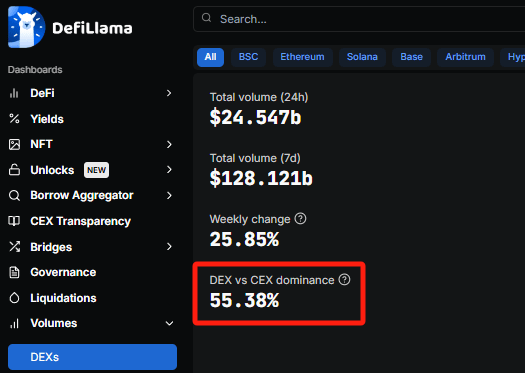Click the DEX vs CEX dominance help icon
The image size is (525, 373).
pos(344,279)
